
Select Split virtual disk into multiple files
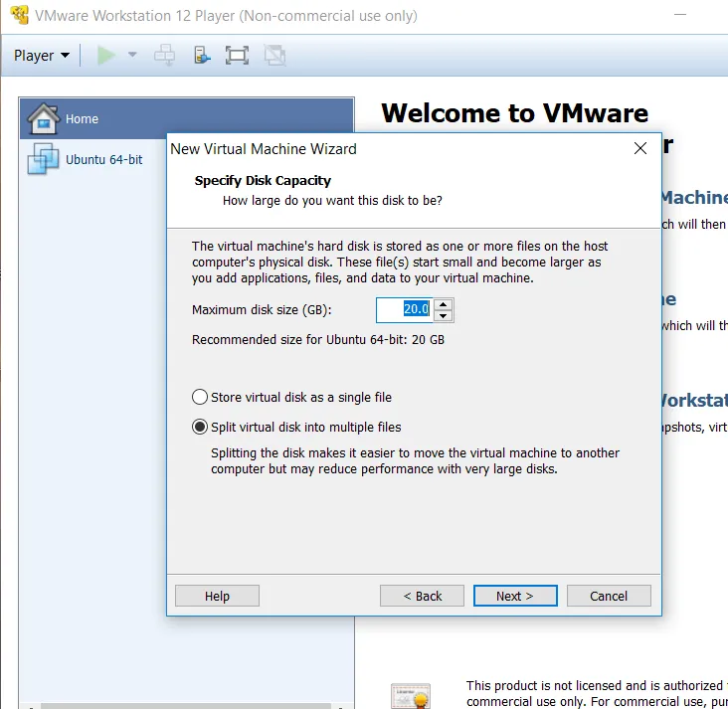point(296,427)
